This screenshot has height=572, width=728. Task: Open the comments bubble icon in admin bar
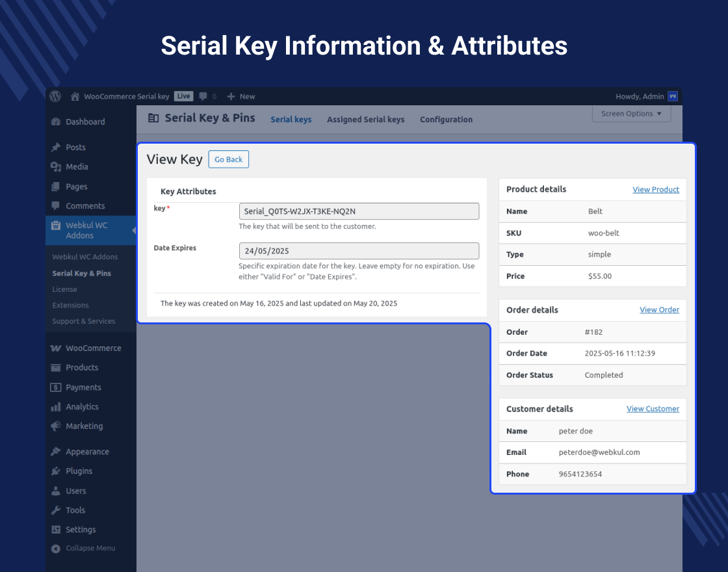click(203, 97)
